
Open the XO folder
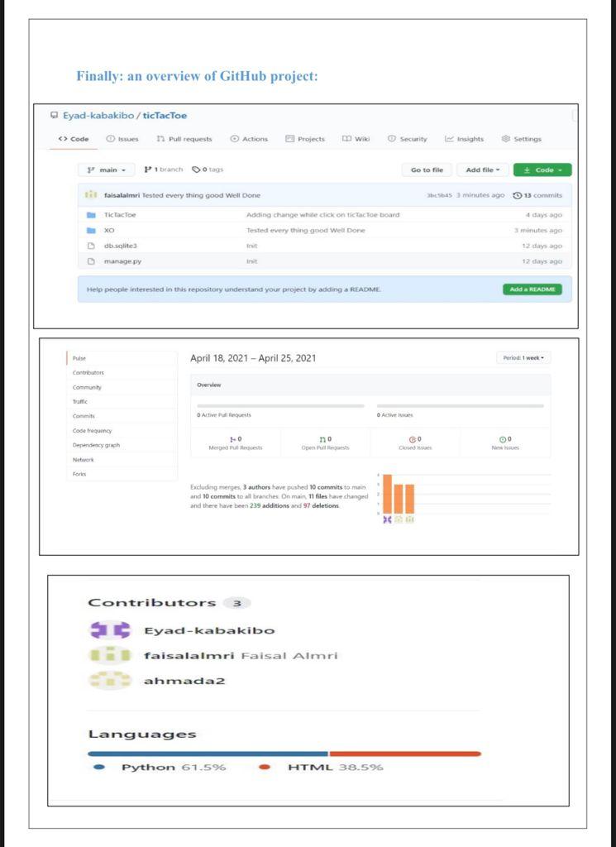tap(109, 230)
